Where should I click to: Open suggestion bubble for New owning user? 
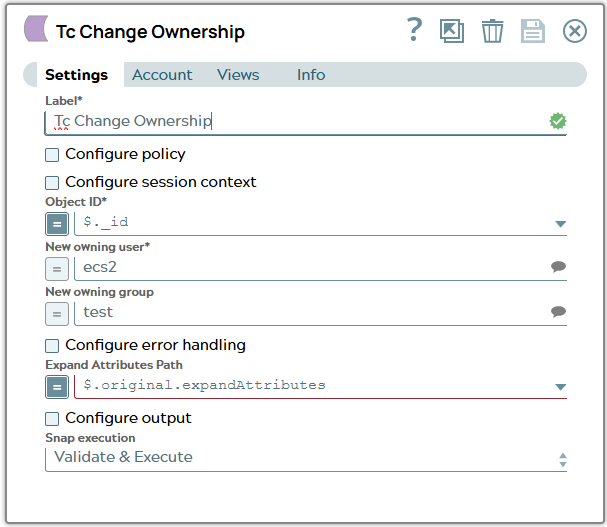pyautogui.click(x=558, y=266)
